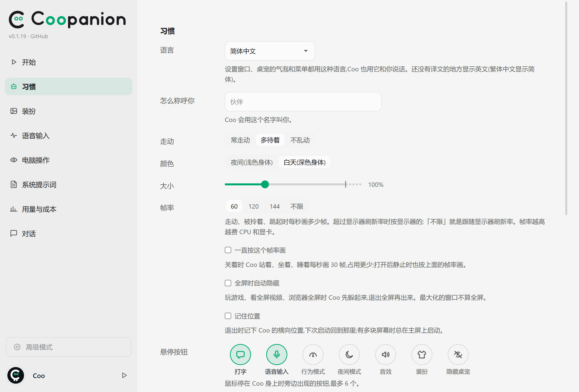The image size is (579, 392).
Task: Set frame rate to 144
Action: click(x=275, y=206)
